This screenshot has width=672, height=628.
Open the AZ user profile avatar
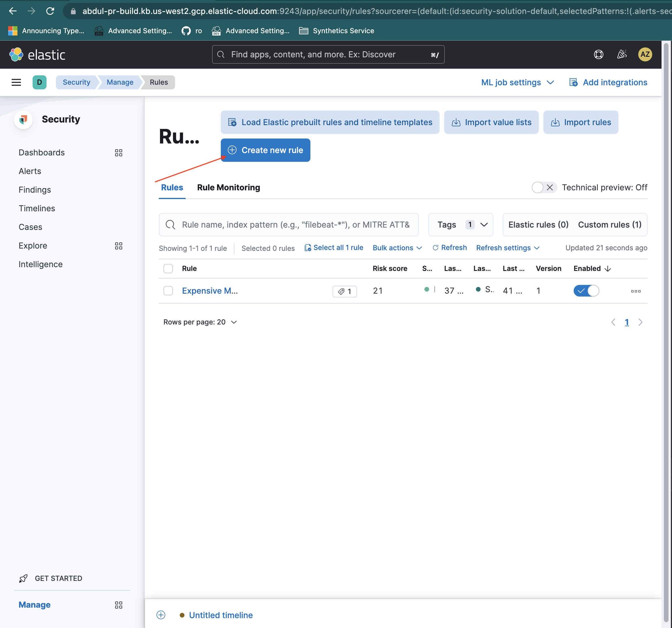pyautogui.click(x=645, y=54)
